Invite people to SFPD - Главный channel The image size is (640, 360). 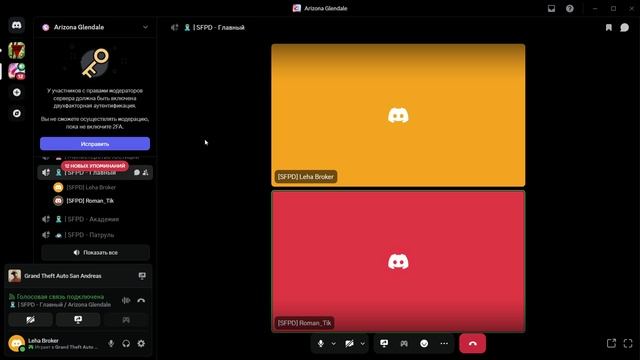[x=146, y=173]
